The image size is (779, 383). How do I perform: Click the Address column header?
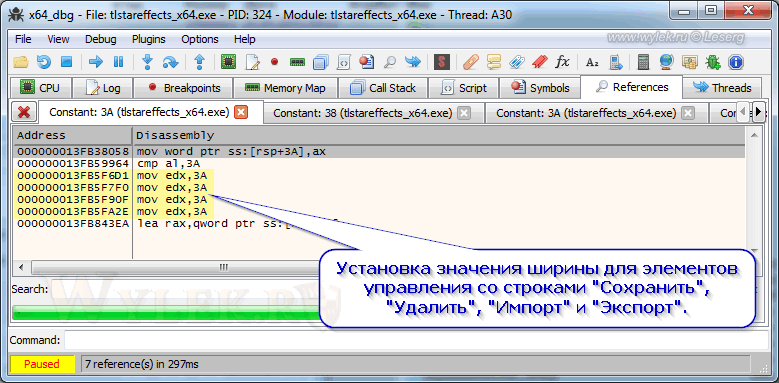click(x=73, y=135)
